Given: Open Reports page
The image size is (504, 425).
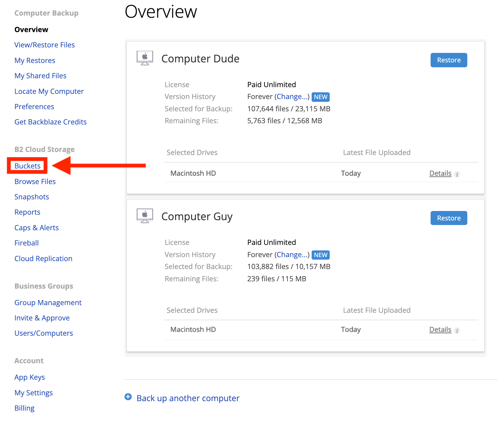Looking at the screenshot, I should click(x=28, y=212).
